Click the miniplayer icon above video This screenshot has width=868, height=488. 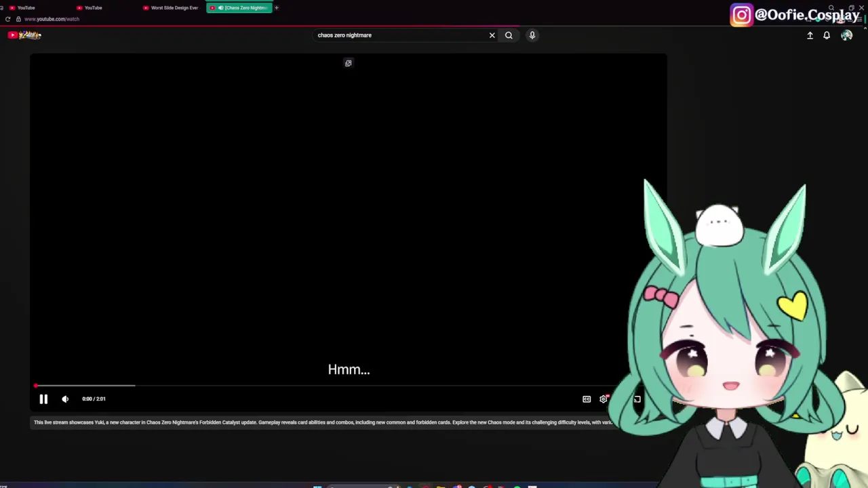[348, 63]
